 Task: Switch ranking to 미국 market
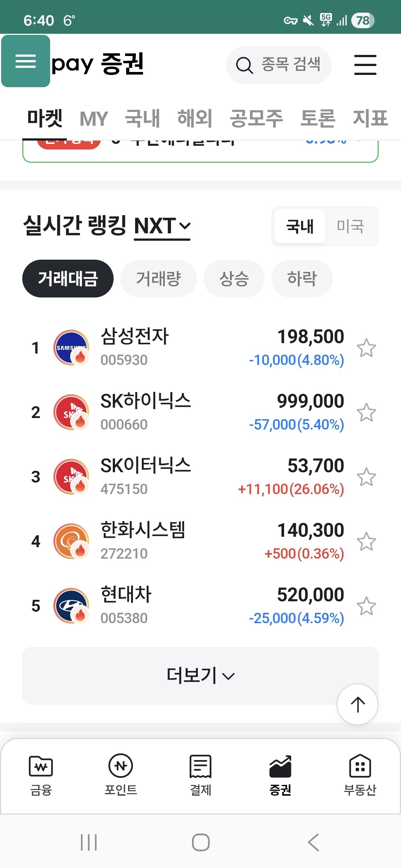point(350,226)
